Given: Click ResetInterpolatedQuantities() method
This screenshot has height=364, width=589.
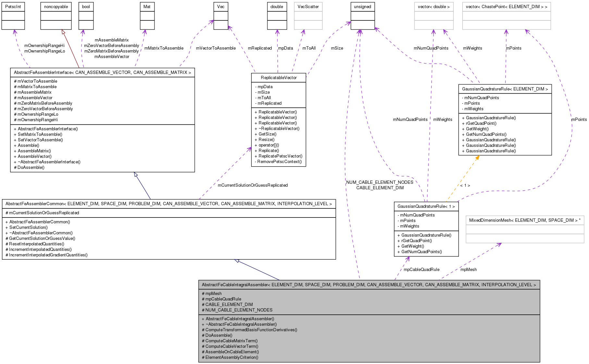Looking at the screenshot, I should [x=35, y=244].
